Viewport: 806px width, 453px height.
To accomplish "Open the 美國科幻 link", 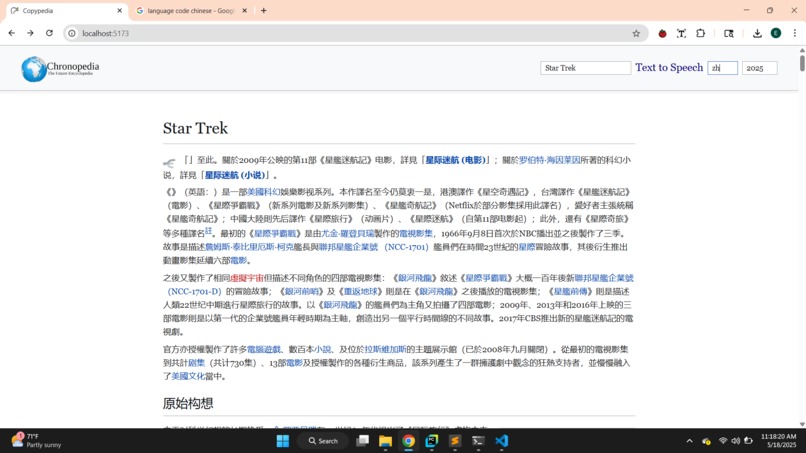I will tap(263, 192).
